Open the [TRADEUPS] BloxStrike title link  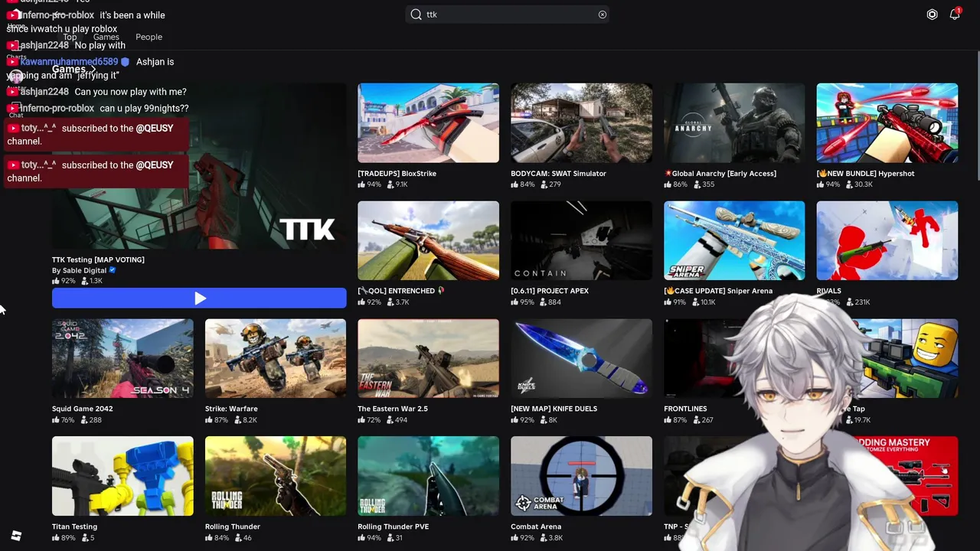[x=397, y=174]
